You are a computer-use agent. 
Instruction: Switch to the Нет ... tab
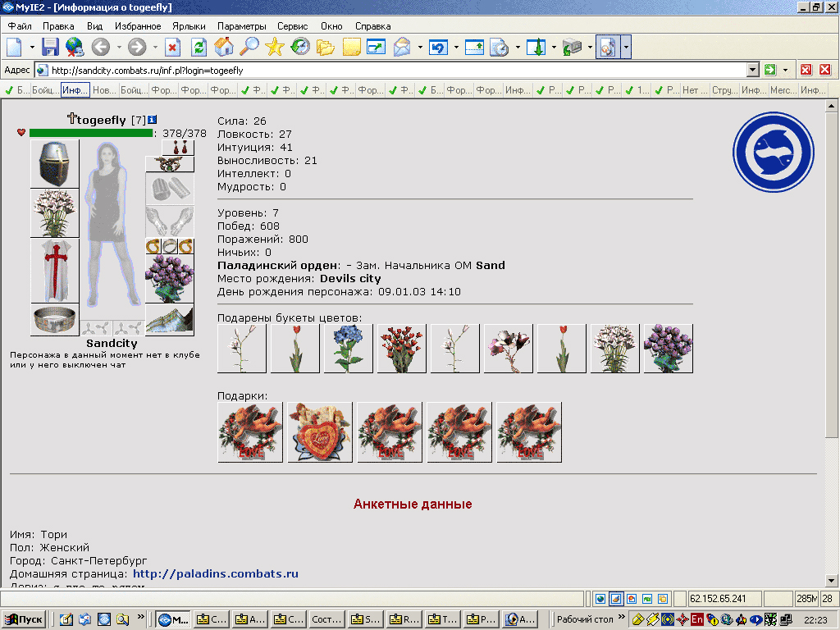point(696,90)
